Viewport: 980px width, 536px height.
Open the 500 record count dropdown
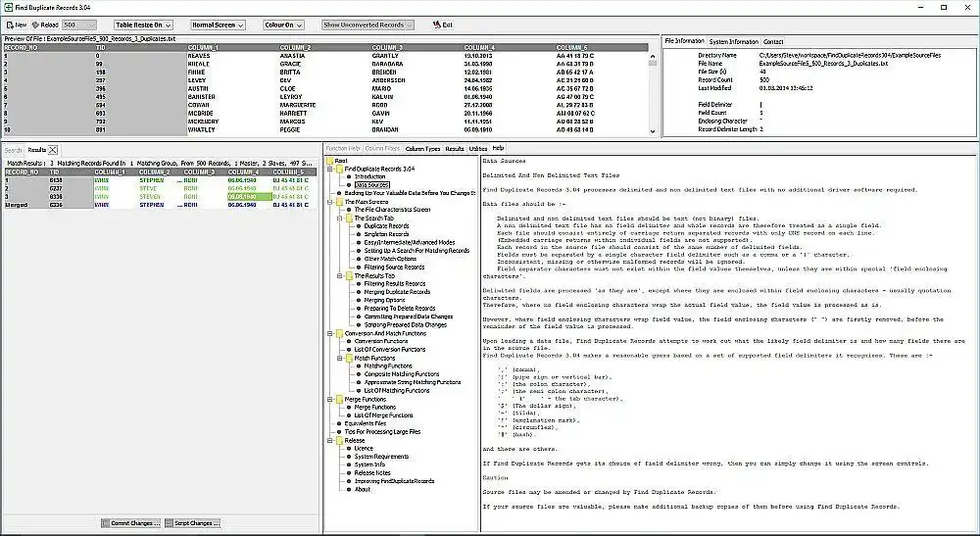tap(79, 25)
